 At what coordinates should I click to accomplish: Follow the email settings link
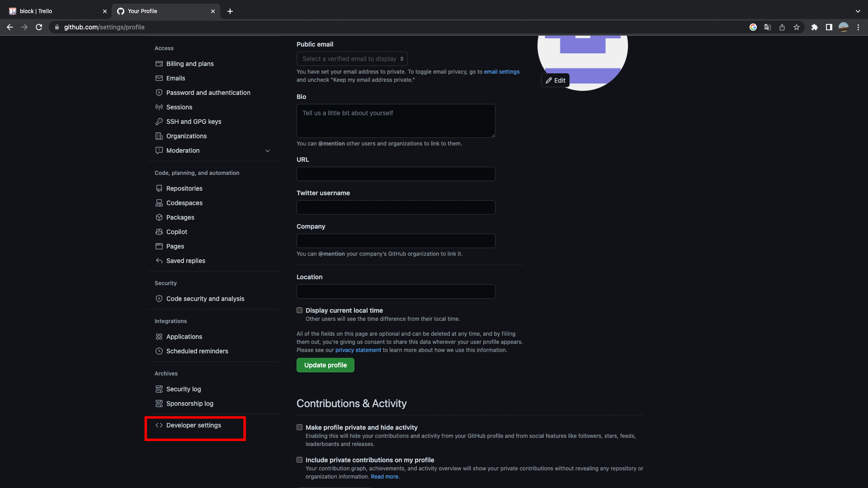point(501,72)
